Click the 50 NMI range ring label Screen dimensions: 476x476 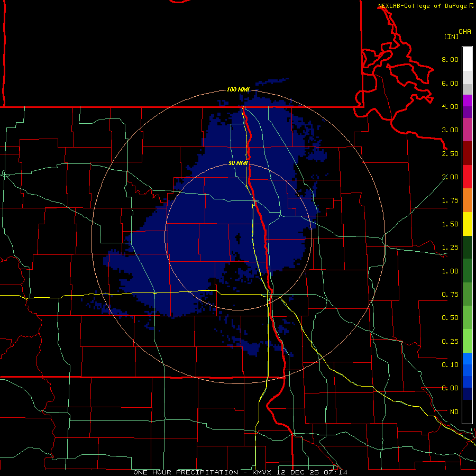click(238, 163)
